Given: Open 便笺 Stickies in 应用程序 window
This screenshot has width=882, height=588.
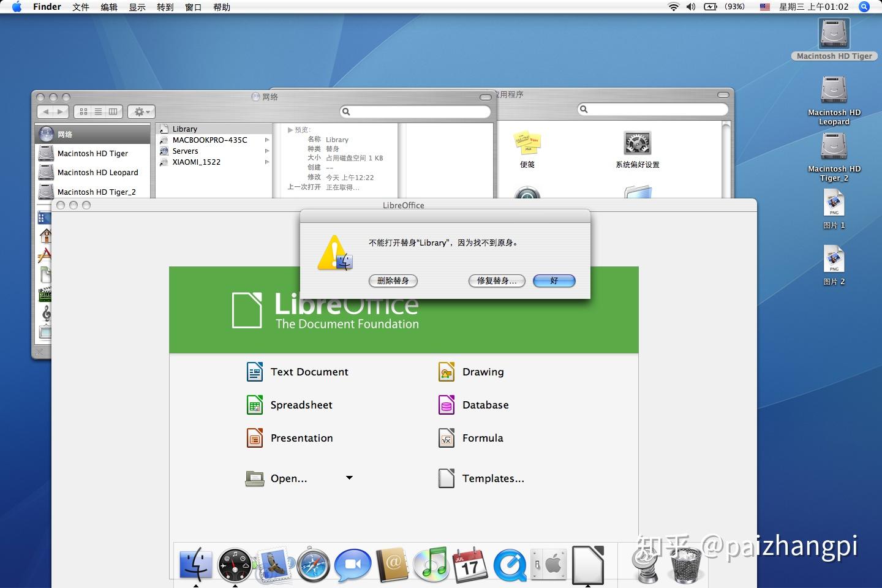Looking at the screenshot, I should pyautogui.click(x=527, y=149).
